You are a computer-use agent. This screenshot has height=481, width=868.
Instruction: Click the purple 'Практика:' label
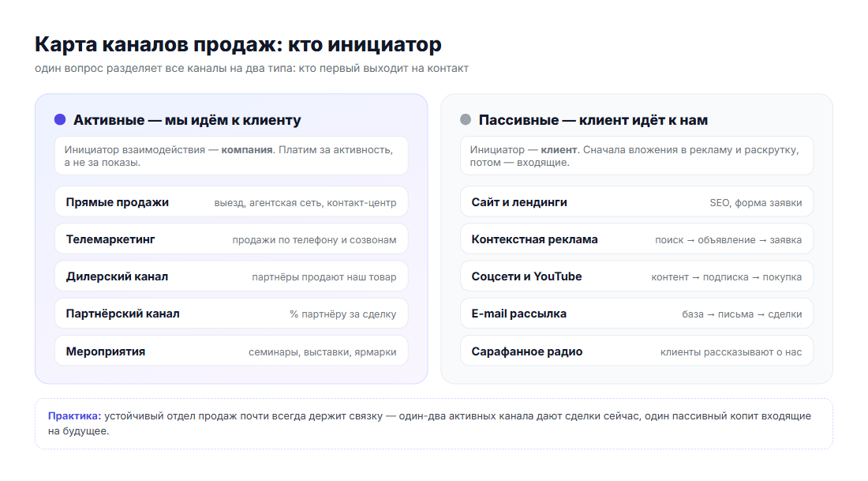[74, 416]
